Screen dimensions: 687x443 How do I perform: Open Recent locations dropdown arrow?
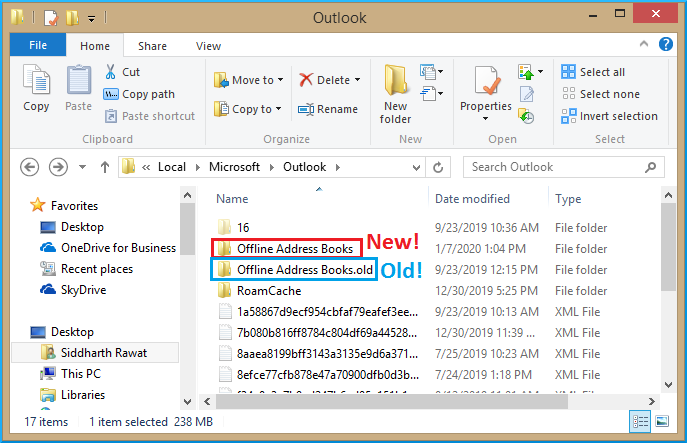[82, 167]
